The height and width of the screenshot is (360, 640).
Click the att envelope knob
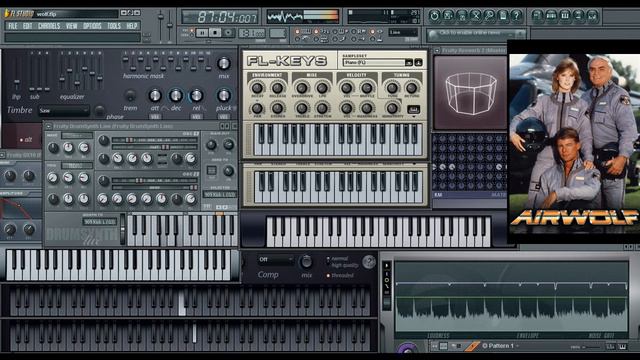155,96
